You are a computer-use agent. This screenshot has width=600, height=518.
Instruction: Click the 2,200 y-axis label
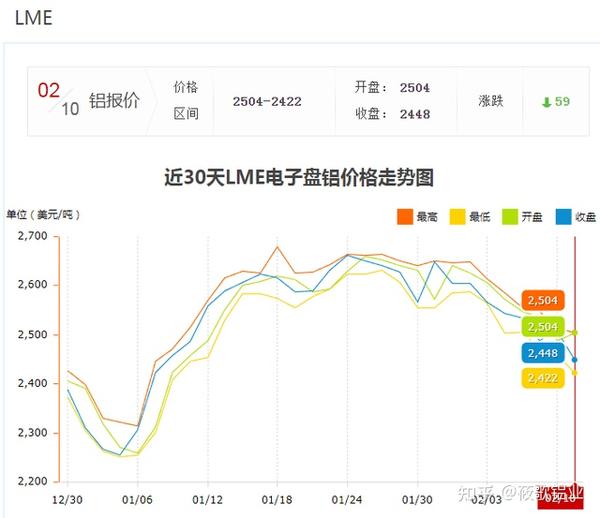tap(33, 481)
